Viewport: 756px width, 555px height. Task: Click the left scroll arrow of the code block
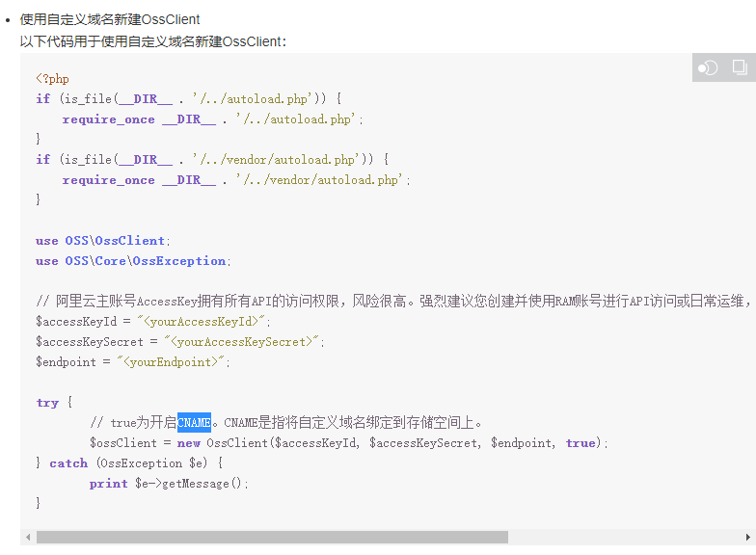point(28,537)
